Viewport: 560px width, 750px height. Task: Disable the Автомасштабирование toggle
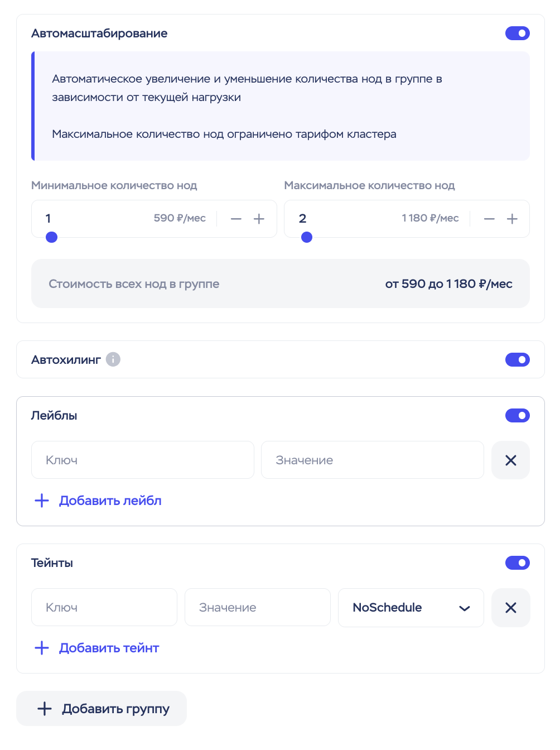[518, 33]
